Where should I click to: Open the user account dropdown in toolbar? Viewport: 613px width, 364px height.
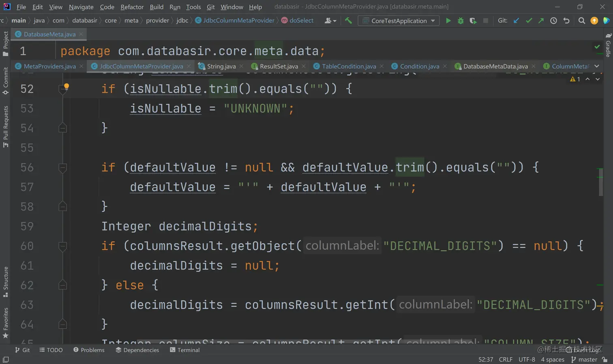[330, 21]
